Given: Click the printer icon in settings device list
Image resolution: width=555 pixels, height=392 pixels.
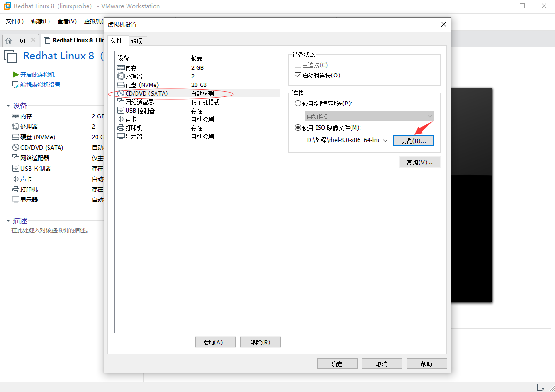Looking at the screenshot, I should coord(121,128).
